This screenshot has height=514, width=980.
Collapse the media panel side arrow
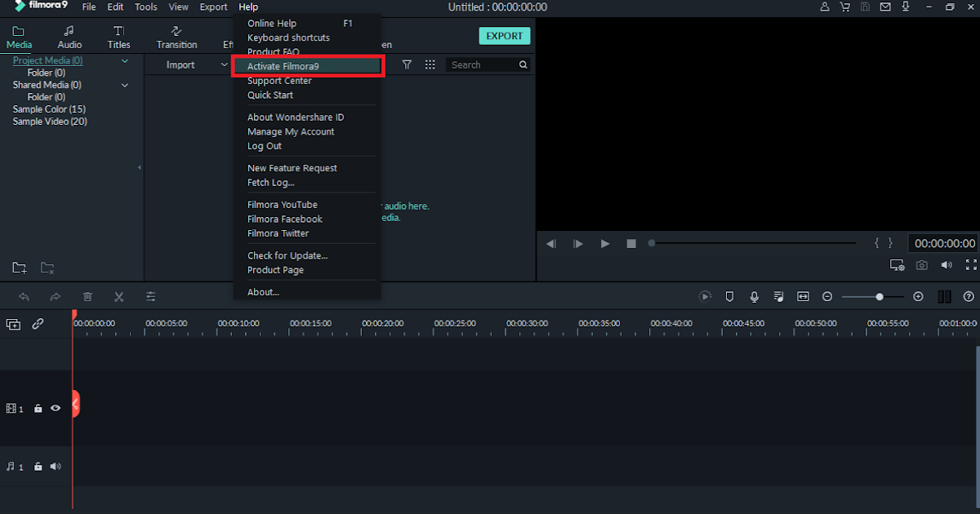pyautogui.click(x=139, y=167)
